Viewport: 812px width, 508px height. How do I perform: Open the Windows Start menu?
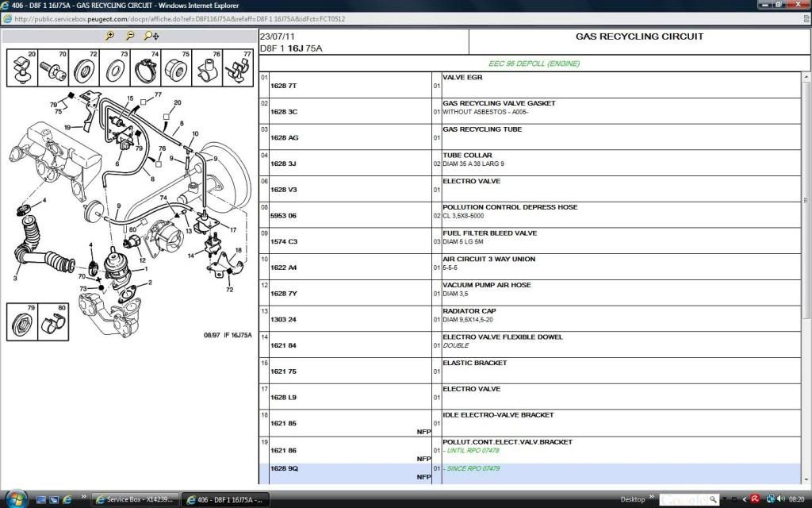16,499
